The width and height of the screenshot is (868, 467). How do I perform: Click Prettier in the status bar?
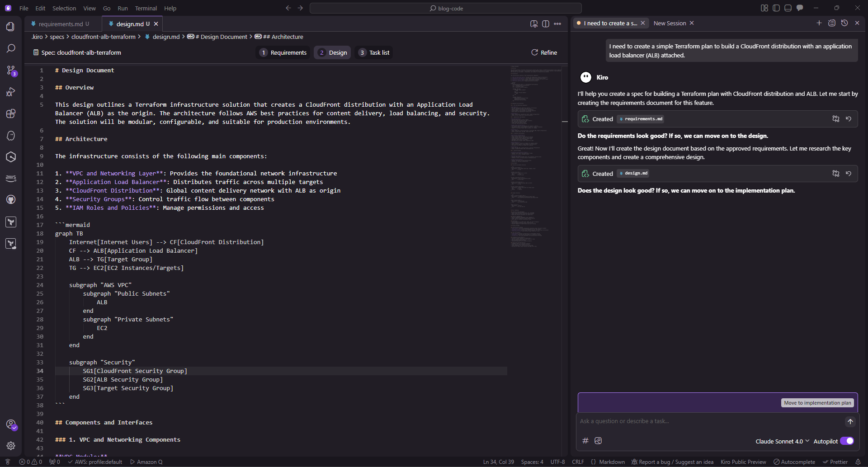coord(835,462)
